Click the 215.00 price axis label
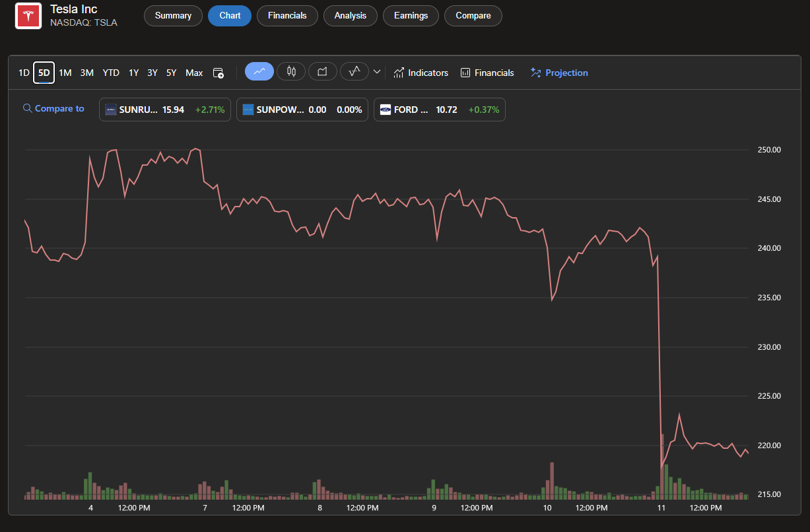The width and height of the screenshot is (810, 532). pos(768,494)
